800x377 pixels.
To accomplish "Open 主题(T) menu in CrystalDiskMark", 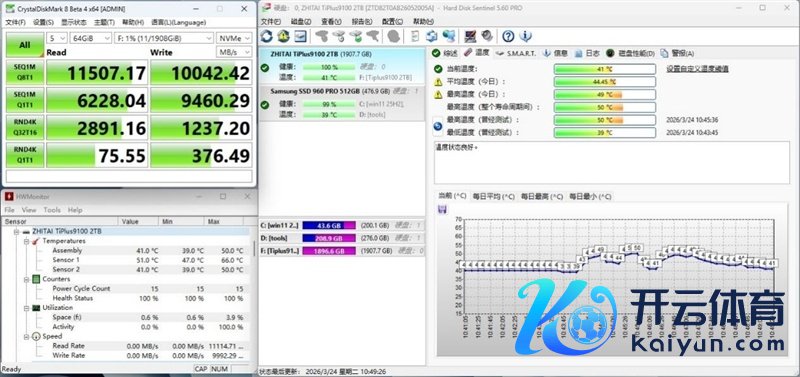I will tap(105, 22).
